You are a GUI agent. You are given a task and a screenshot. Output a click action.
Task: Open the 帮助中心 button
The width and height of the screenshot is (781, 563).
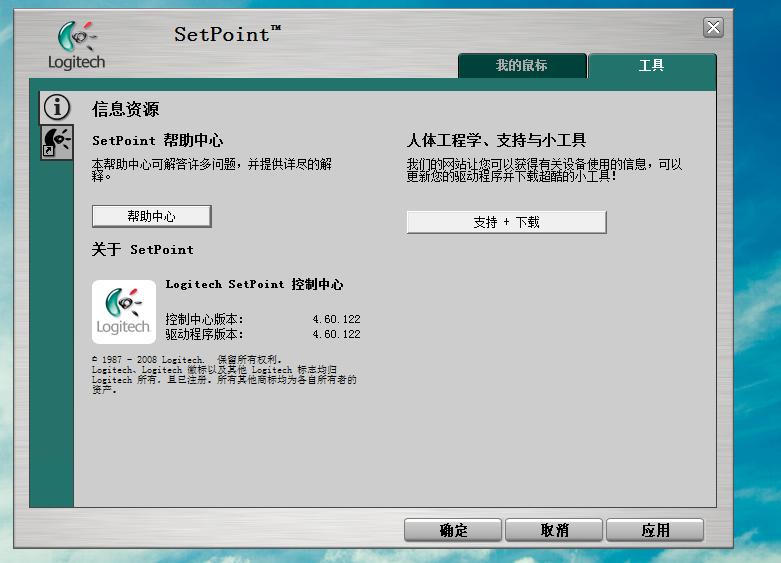[x=151, y=216]
